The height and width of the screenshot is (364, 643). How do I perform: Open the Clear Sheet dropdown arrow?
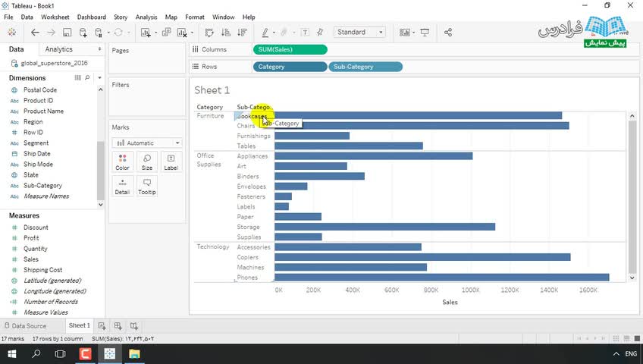pyautogui.click(x=192, y=33)
